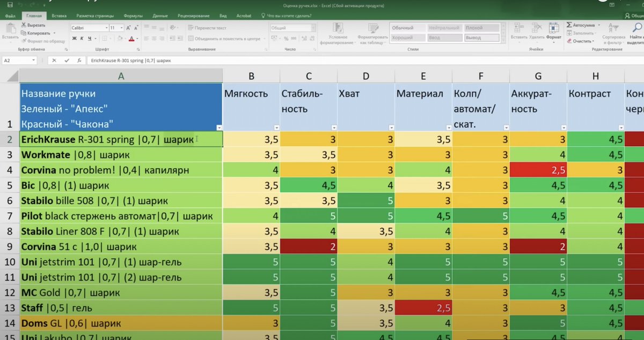
Task: Click the Перенести текст wrap button
Action: pyautogui.click(x=207, y=27)
